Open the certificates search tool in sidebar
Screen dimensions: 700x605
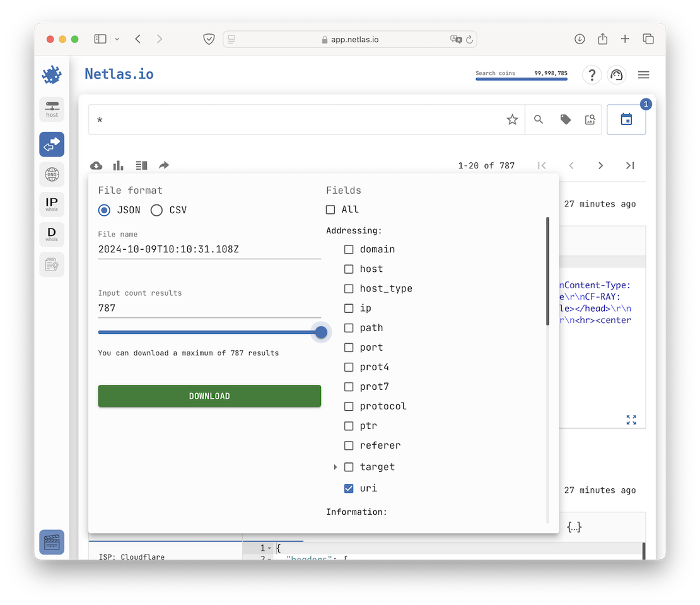51,264
